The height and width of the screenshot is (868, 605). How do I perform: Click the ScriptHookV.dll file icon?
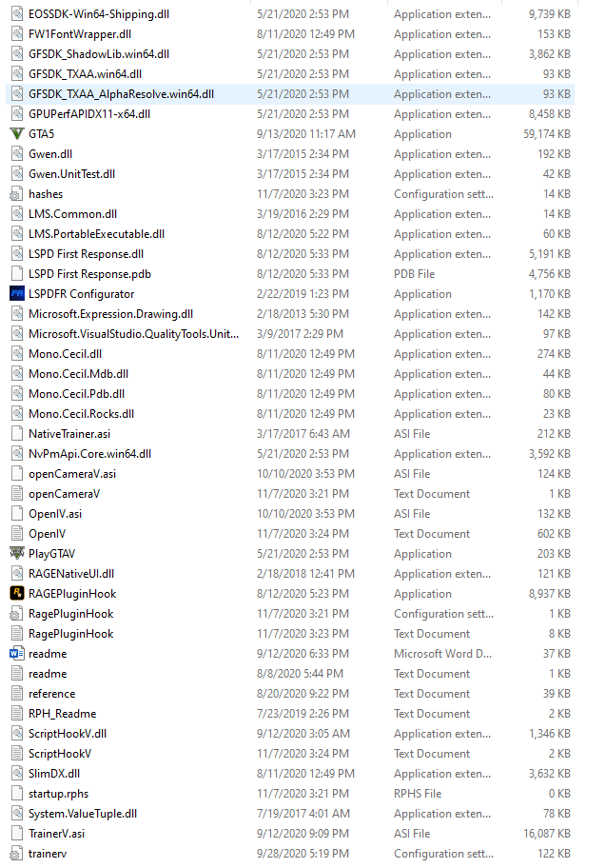click(17, 734)
